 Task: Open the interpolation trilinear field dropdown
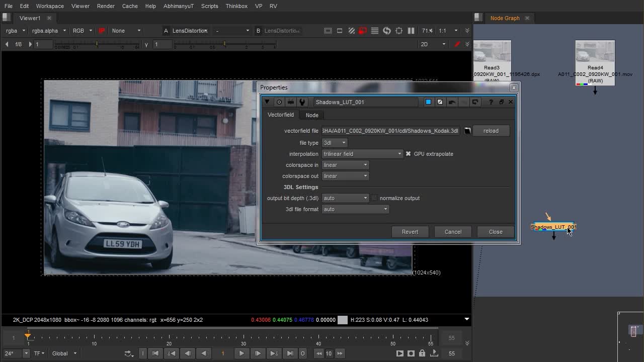coord(362,154)
